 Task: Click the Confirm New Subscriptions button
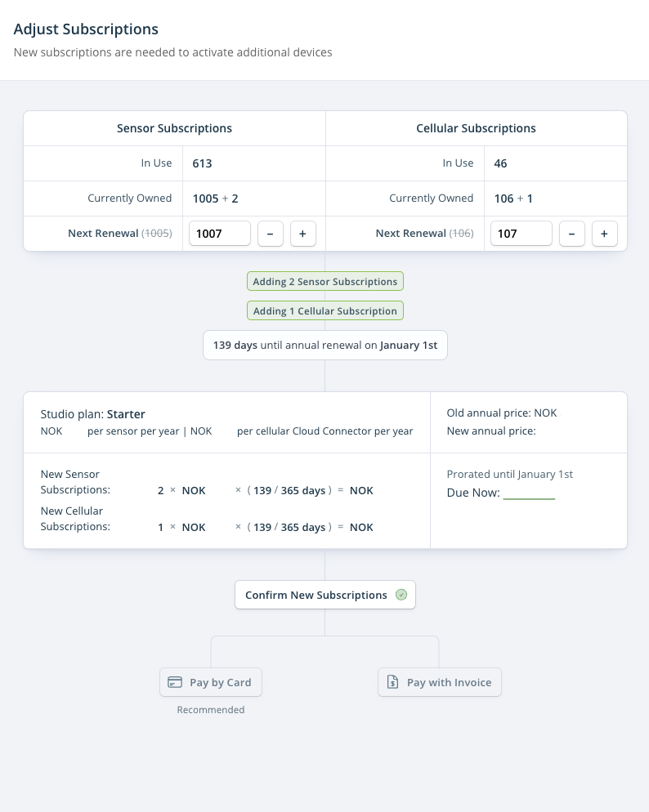click(x=324, y=595)
